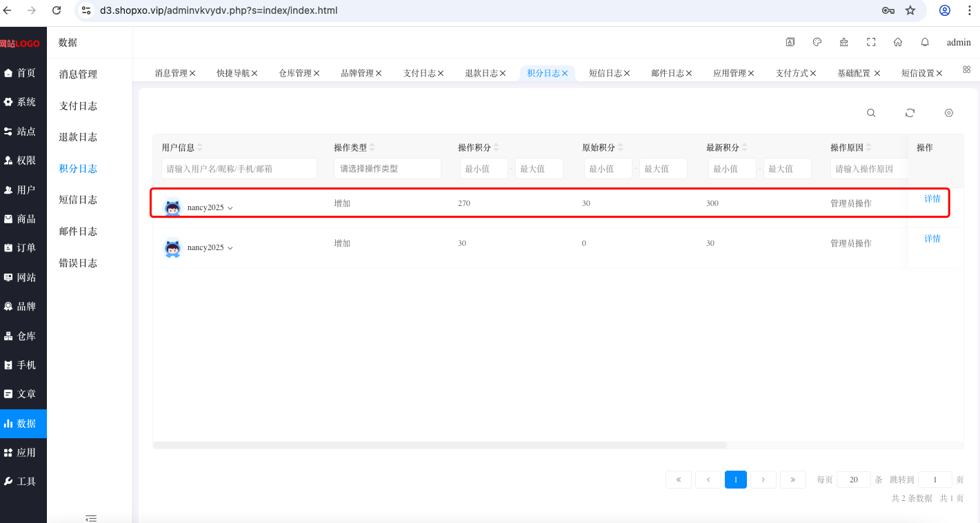Open 首页 in the dark left sidebar
Screen dimensions: 980x523
pyautogui.click(x=20, y=73)
